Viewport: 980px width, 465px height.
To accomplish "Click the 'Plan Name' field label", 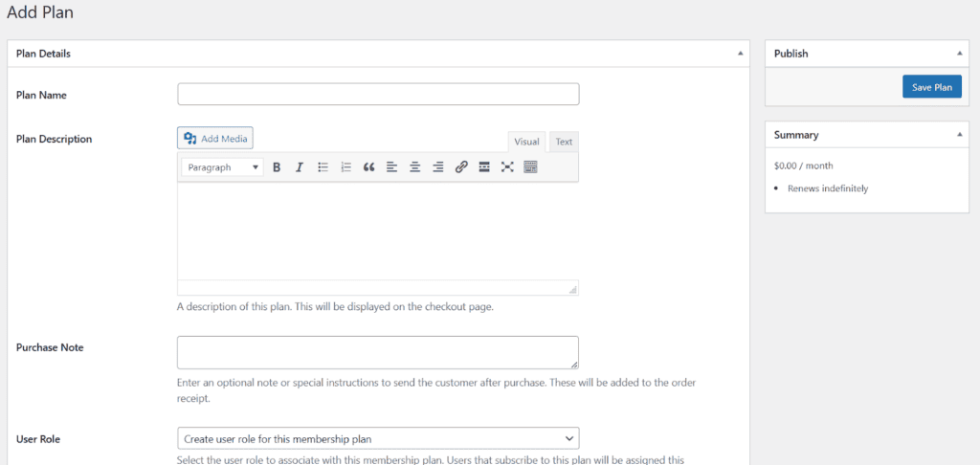I will click(x=41, y=95).
